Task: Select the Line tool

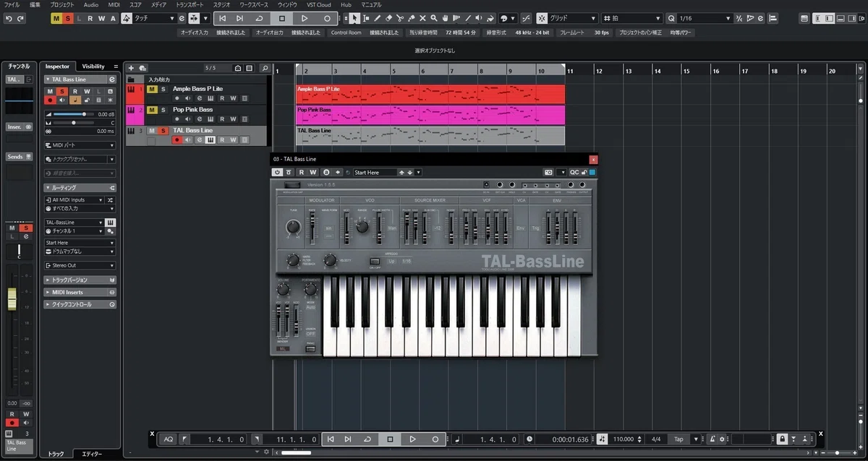Action: [469, 18]
